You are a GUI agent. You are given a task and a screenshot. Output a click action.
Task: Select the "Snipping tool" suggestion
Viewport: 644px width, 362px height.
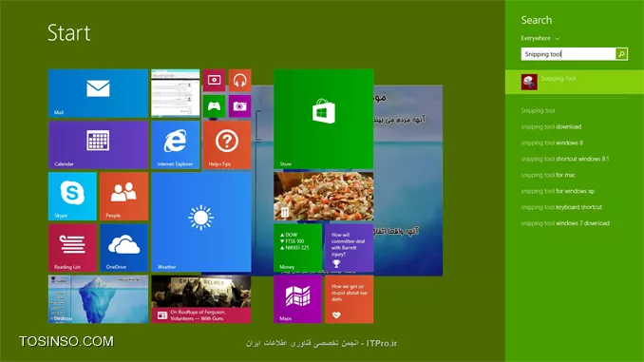coord(538,110)
